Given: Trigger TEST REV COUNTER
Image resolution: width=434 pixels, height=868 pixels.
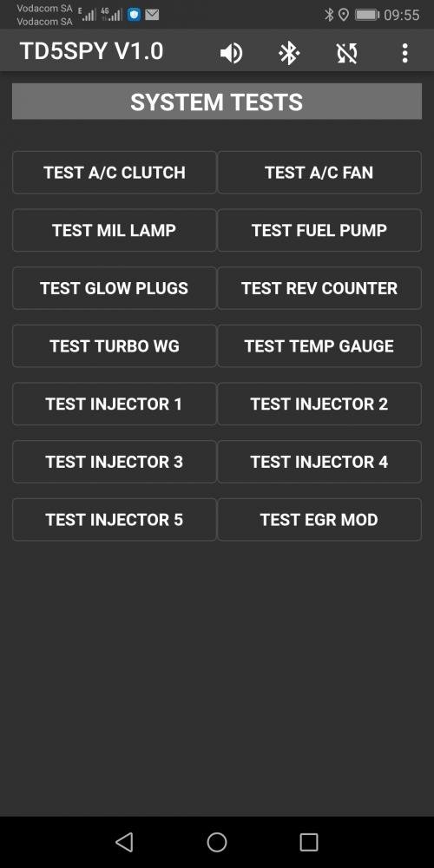Looking at the screenshot, I should tap(319, 288).
